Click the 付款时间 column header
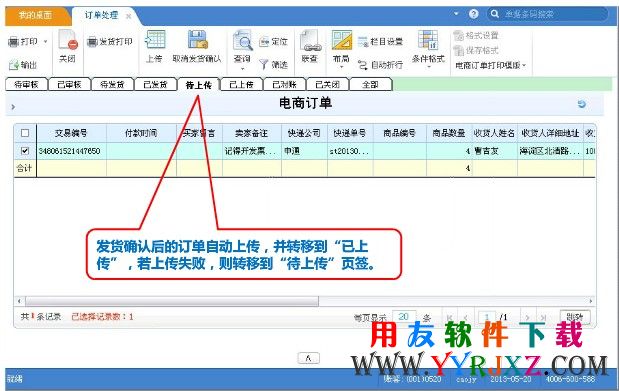The width and height of the screenshot is (619, 391). (141, 133)
